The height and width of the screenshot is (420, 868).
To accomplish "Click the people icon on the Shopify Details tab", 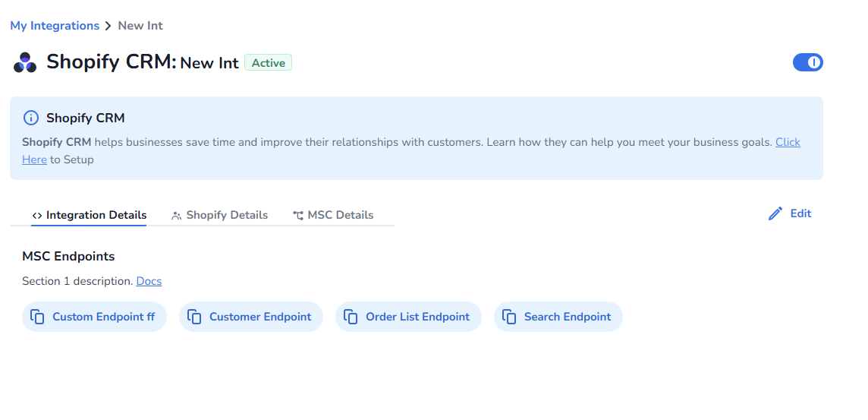I will tap(177, 216).
